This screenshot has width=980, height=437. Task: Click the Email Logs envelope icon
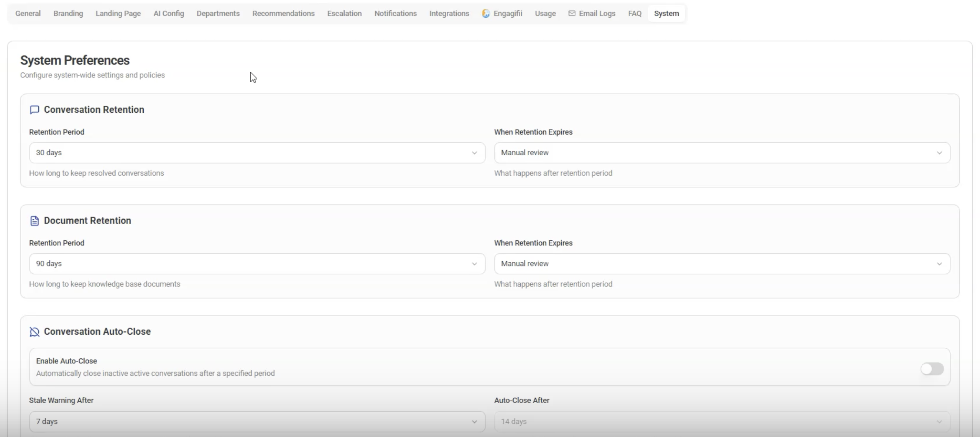tap(572, 13)
